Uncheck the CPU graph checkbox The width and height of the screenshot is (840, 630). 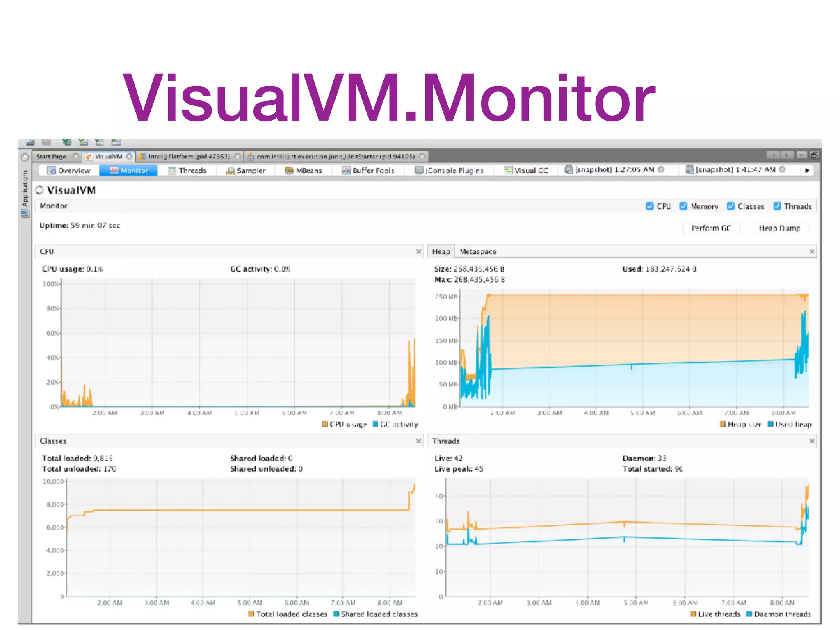click(x=650, y=206)
